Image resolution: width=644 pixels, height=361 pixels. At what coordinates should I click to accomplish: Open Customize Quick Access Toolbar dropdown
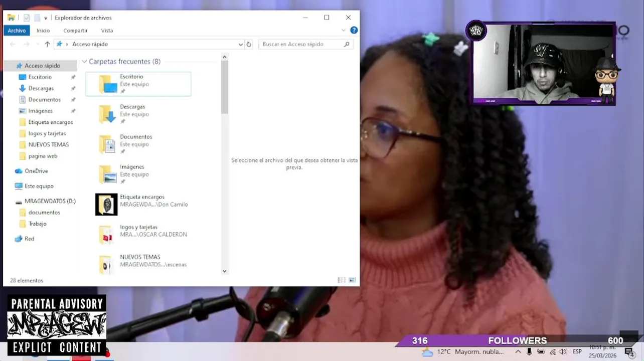(46, 18)
